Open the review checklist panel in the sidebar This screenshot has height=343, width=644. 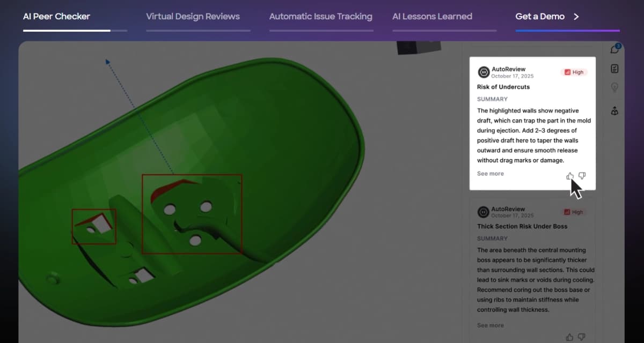614,68
